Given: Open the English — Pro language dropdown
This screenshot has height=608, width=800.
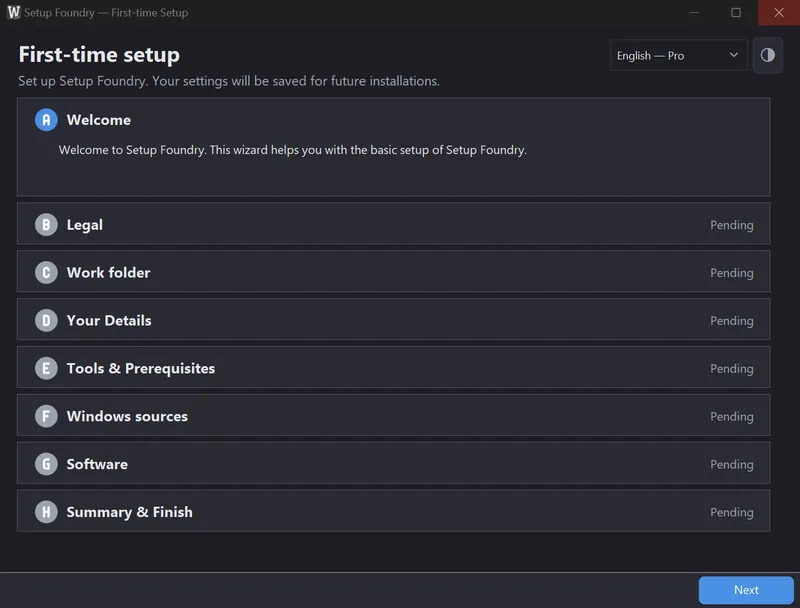Looking at the screenshot, I should point(678,55).
